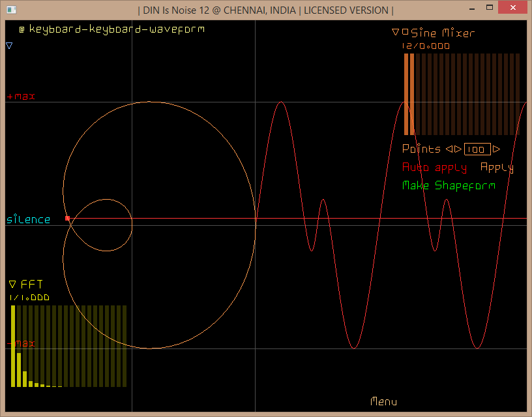Screen dimensions: 532x417
Task: Toggle Auto apply in Sine Mixer
Action: [434, 167]
